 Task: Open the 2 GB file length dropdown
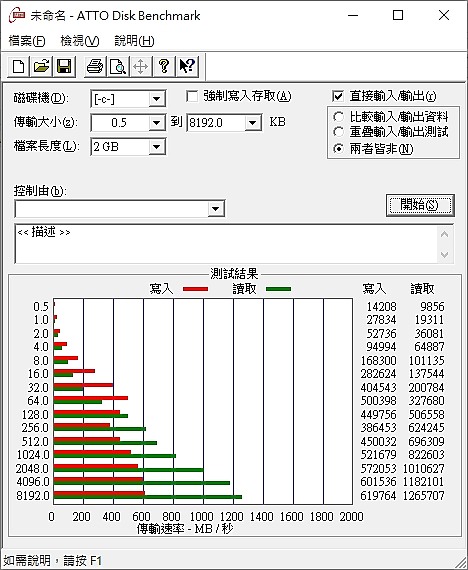(x=157, y=147)
